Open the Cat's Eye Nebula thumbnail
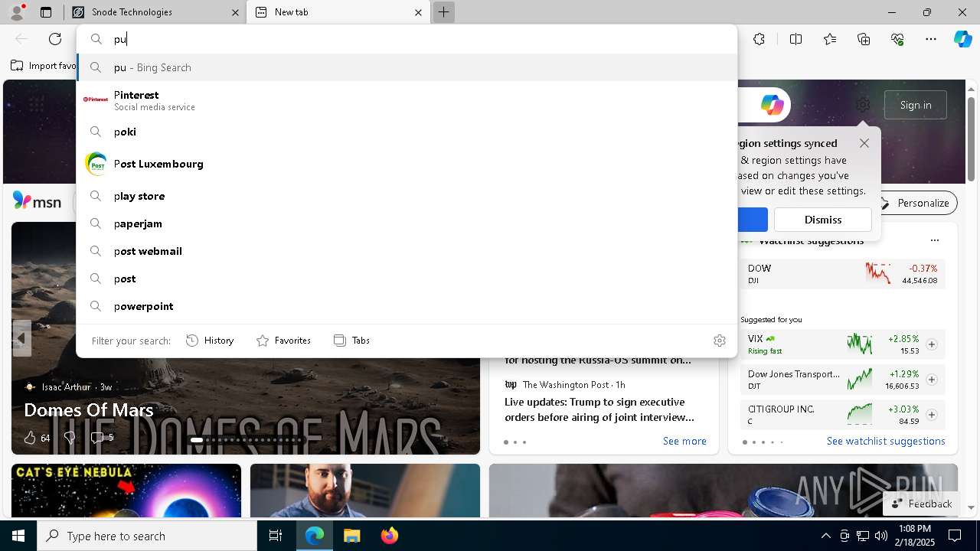This screenshot has width=980, height=551. coord(126,491)
